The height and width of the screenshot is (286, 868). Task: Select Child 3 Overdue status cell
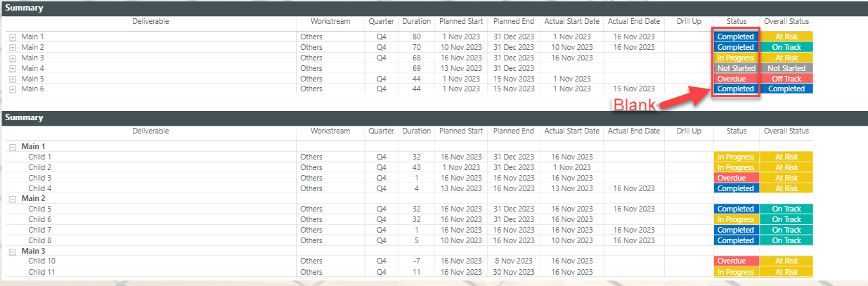coord(736,178)
